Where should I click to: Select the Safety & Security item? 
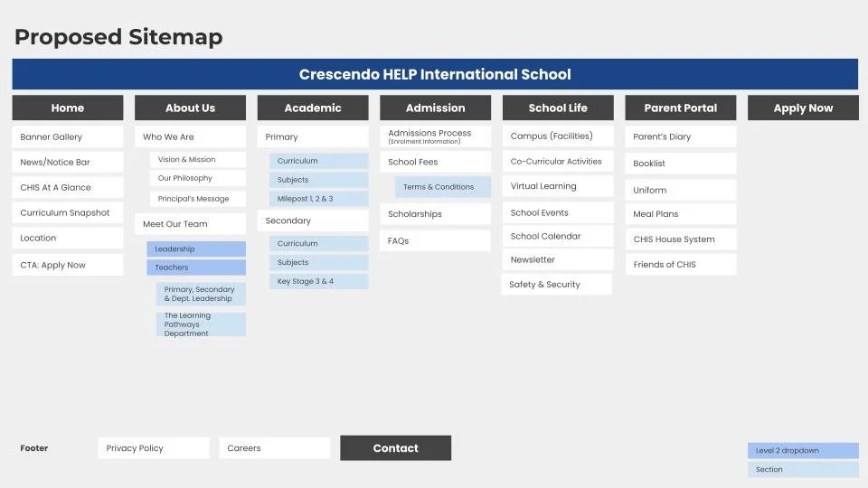(x=557, y=285)
